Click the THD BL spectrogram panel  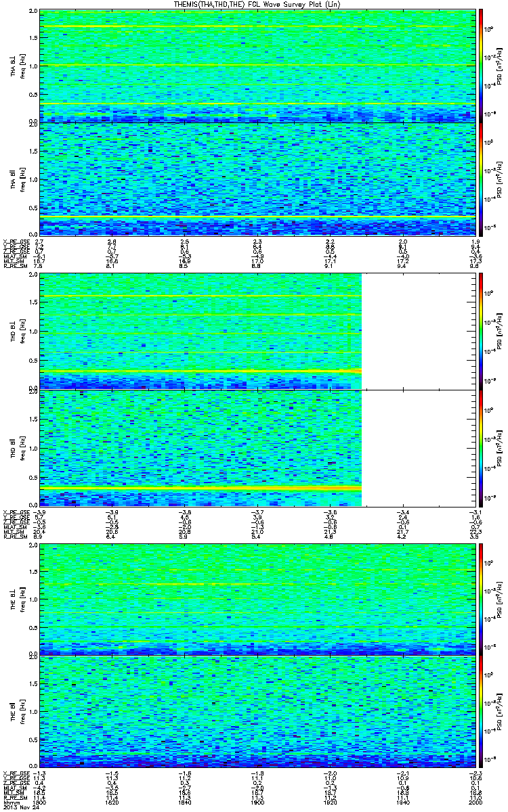pyautogui.click(x=257, y=330)
